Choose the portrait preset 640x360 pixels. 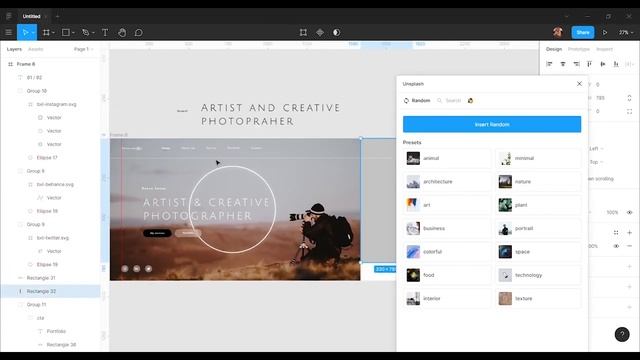pos(538,228)
